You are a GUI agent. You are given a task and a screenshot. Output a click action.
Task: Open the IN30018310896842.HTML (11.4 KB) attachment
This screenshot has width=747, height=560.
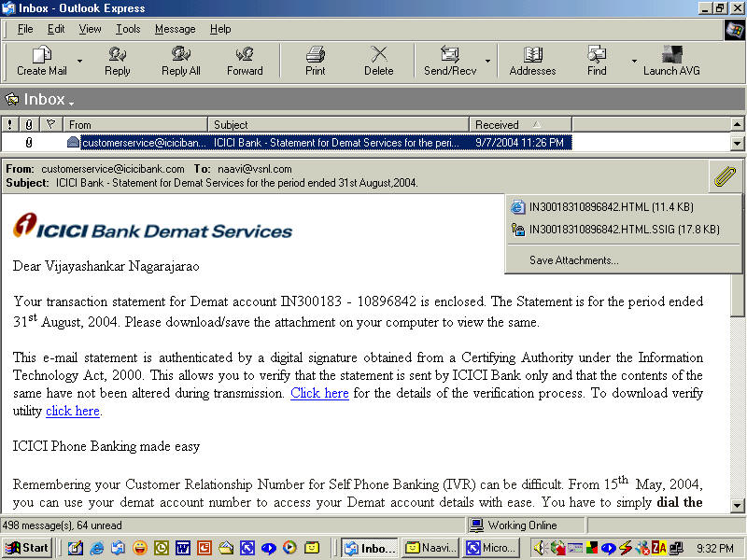coord(612,207)
